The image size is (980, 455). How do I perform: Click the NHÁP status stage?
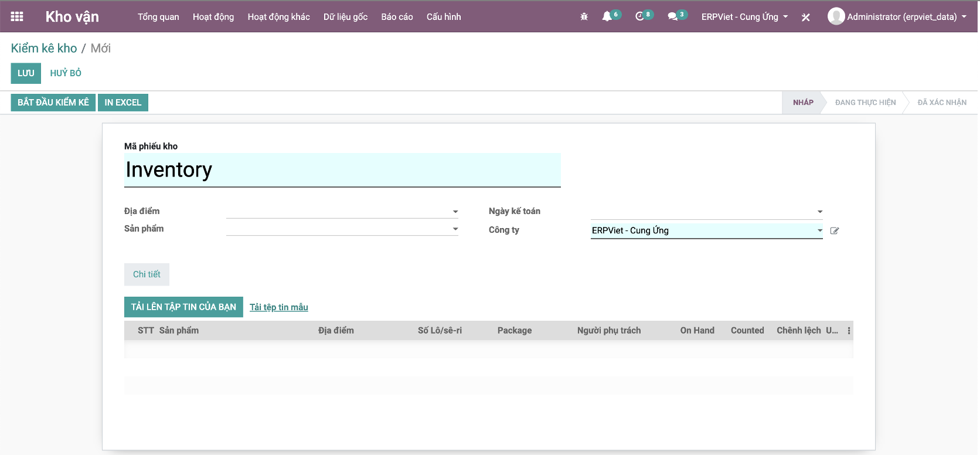803,103
